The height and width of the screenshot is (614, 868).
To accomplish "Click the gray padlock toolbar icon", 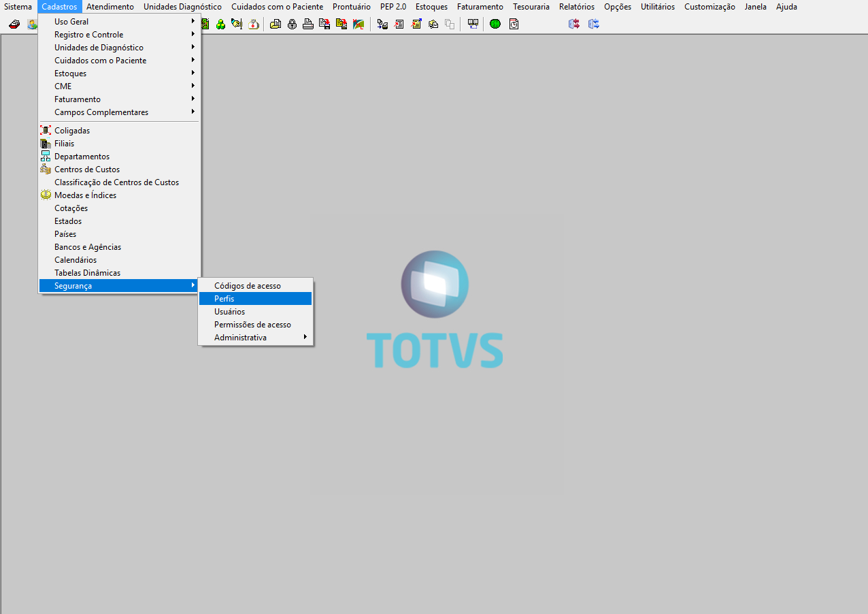I will 292,24.
